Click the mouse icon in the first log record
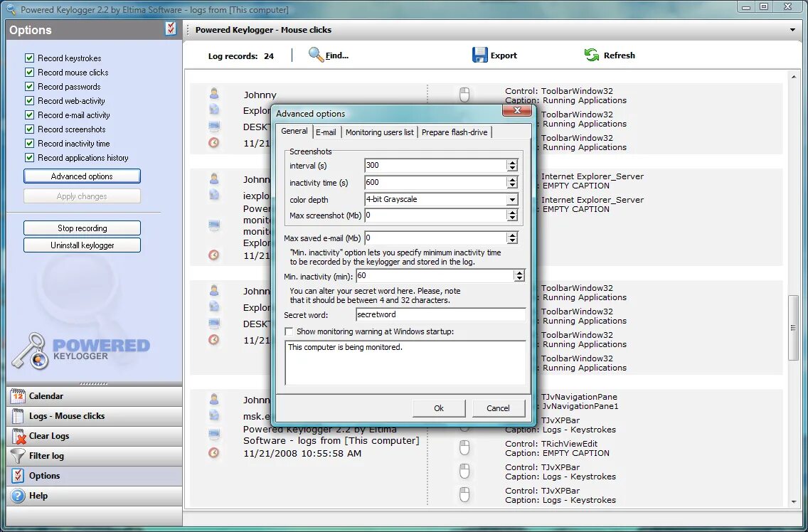Viewport: 808px width, 532px height. (x=464, y=95)
